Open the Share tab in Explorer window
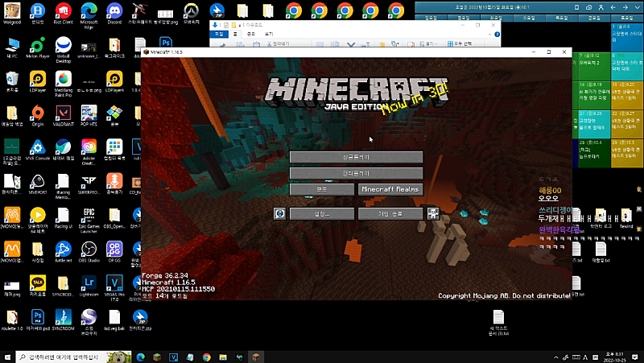The image size is (644, 363). coord(251,34)
